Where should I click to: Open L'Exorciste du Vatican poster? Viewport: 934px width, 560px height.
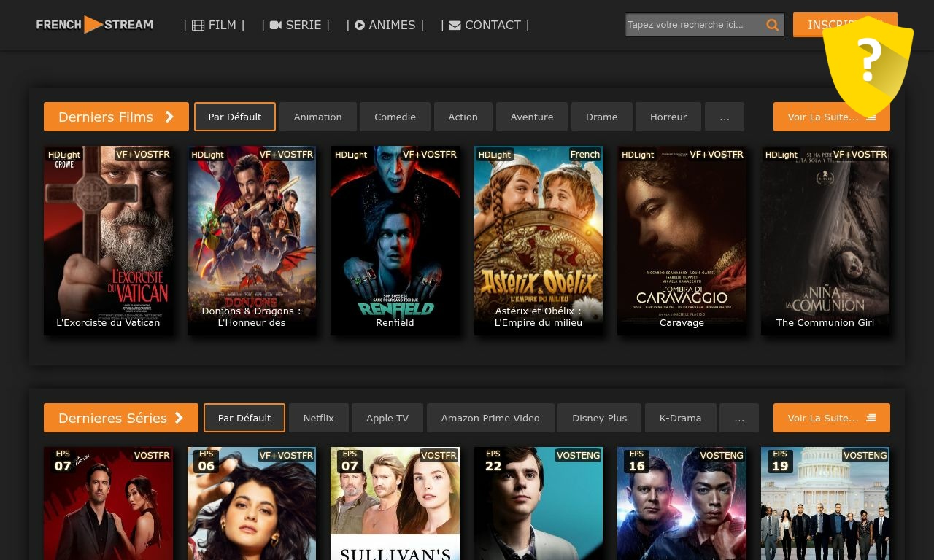pyautogui.click(x=108, y=241)
